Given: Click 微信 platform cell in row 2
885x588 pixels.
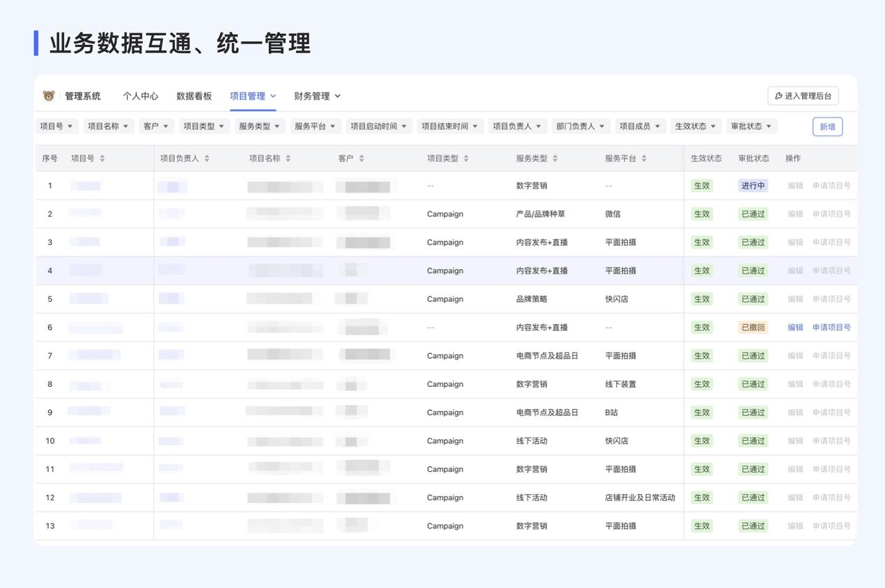Looking at the screenshot, I should [x=613, y=214].
